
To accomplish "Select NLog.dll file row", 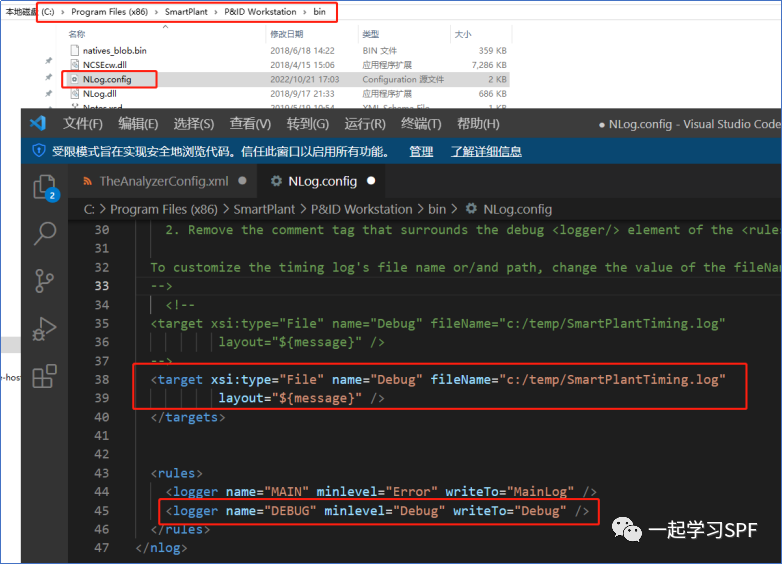I will 288,93.
